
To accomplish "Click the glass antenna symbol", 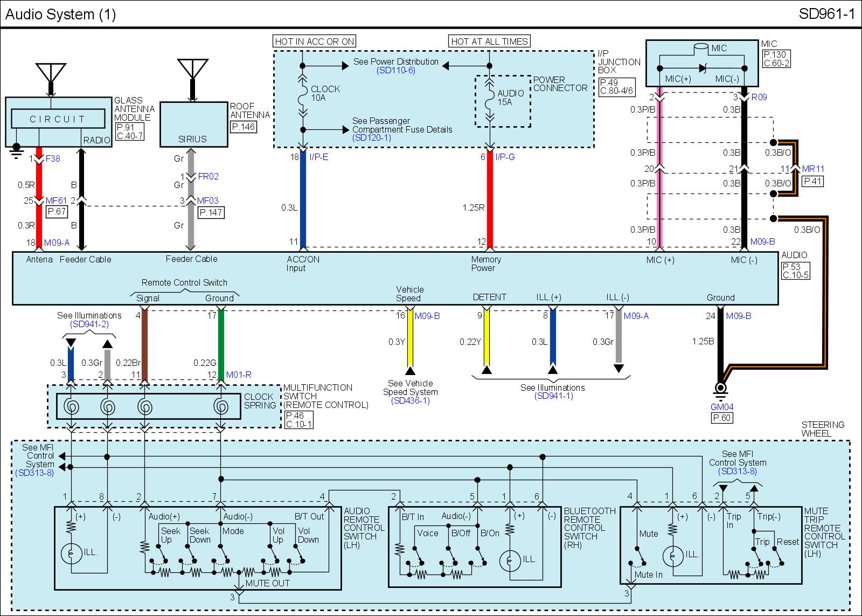I will pyautogui.click(x=51, y=73).
